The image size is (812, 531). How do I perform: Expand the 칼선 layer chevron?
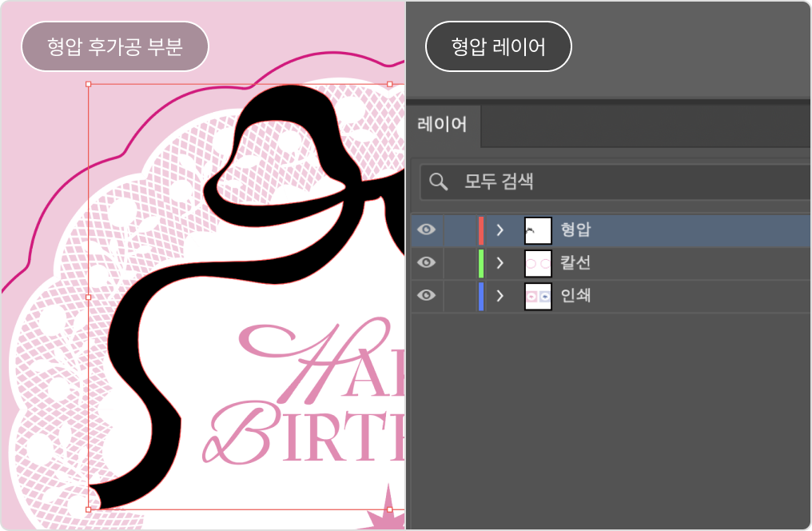tap(500, 263)
